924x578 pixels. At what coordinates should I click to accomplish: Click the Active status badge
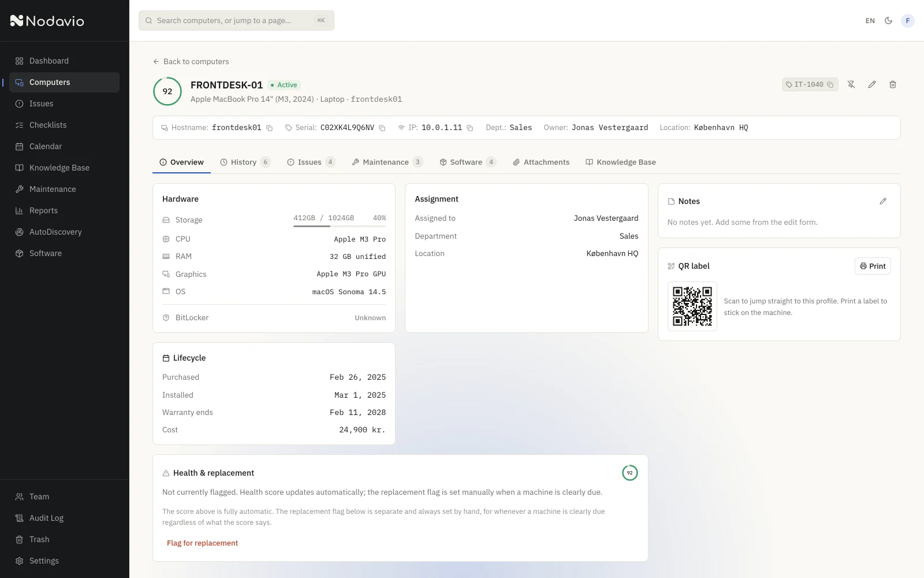click(x=284, y=85)
